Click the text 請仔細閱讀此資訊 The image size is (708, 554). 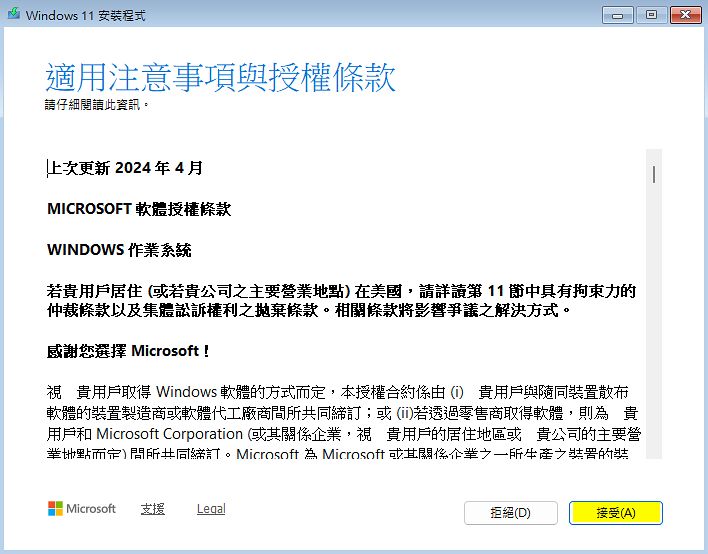[x=96, y=105]
